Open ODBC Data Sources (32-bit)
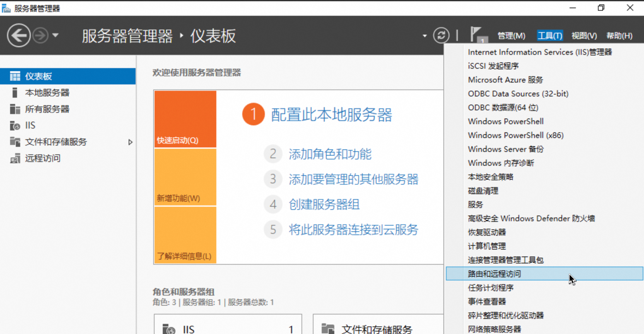Viewport: 644px width, 334px height. pos(544,94)
